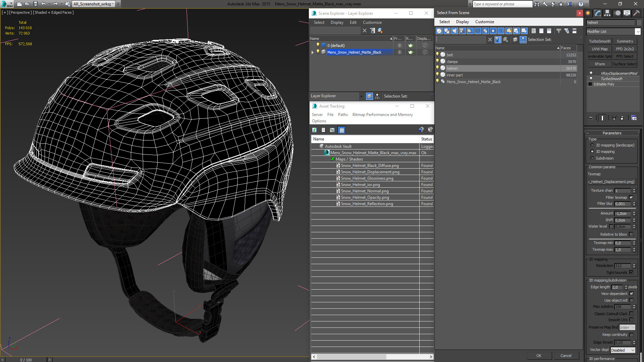Open Bitmap Performance and Memory menu
Viewport: 644px width, 362px height.
coord(382,115)
